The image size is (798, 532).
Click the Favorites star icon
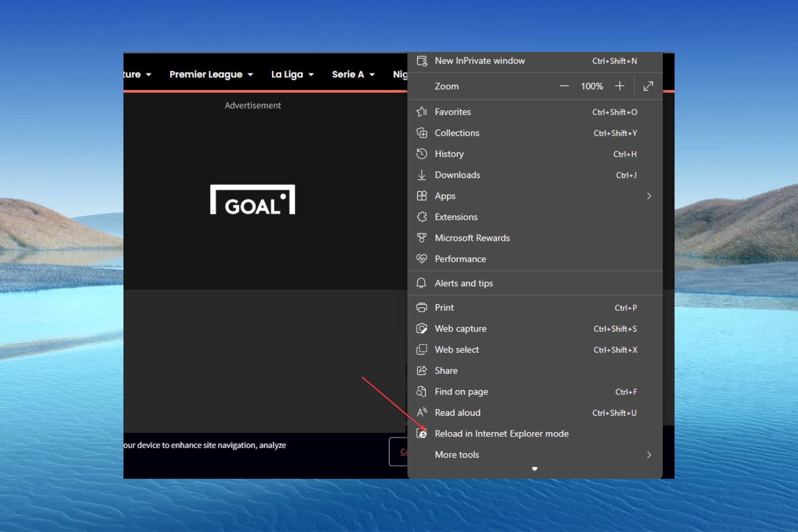(422, 112)
